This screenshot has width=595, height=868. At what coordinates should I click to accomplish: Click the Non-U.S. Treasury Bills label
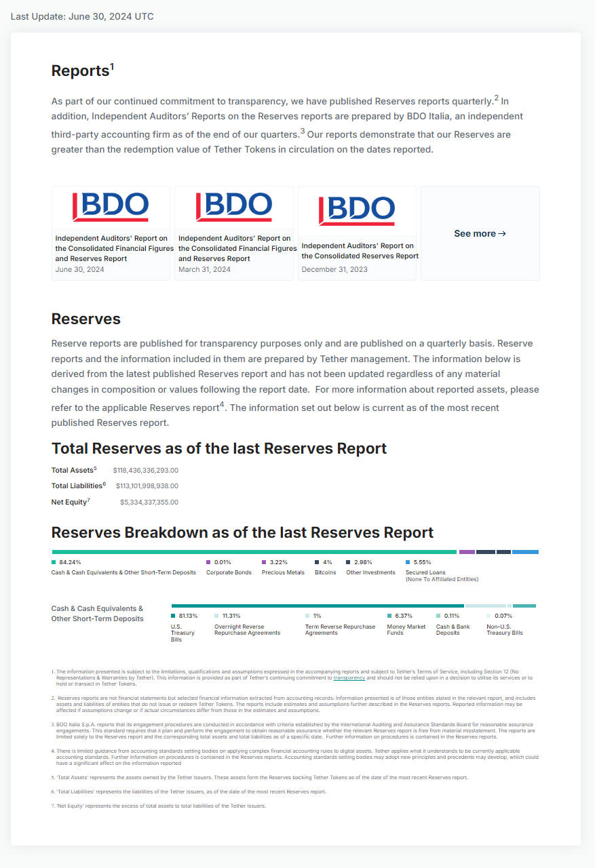[505, 630]
